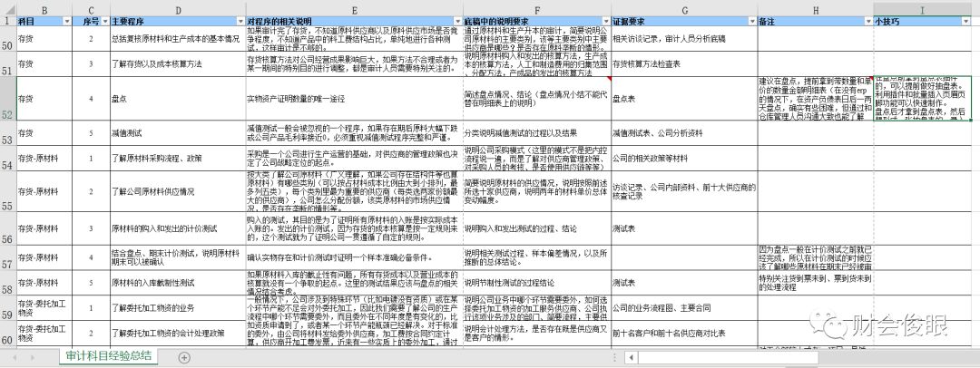
Task: Click the cell 前十名客户和前十名供应商对比表
Action: 684,333
